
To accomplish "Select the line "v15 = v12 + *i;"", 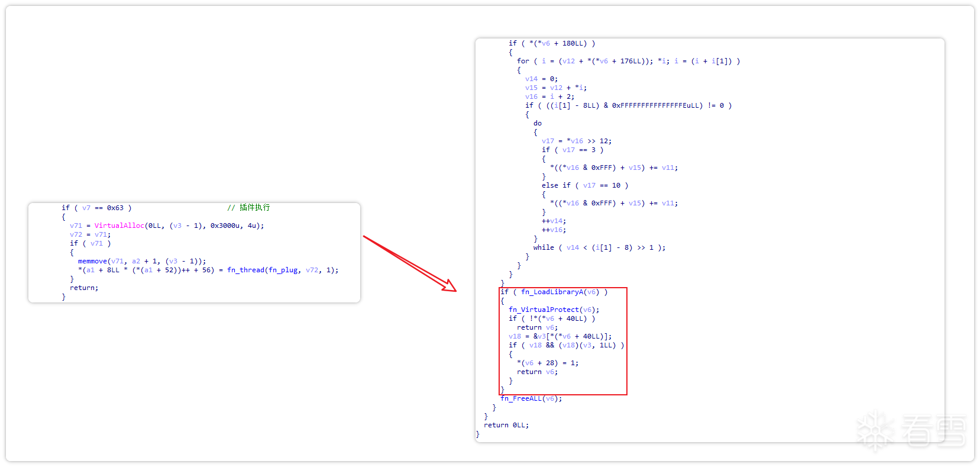I will click(556, 88).
